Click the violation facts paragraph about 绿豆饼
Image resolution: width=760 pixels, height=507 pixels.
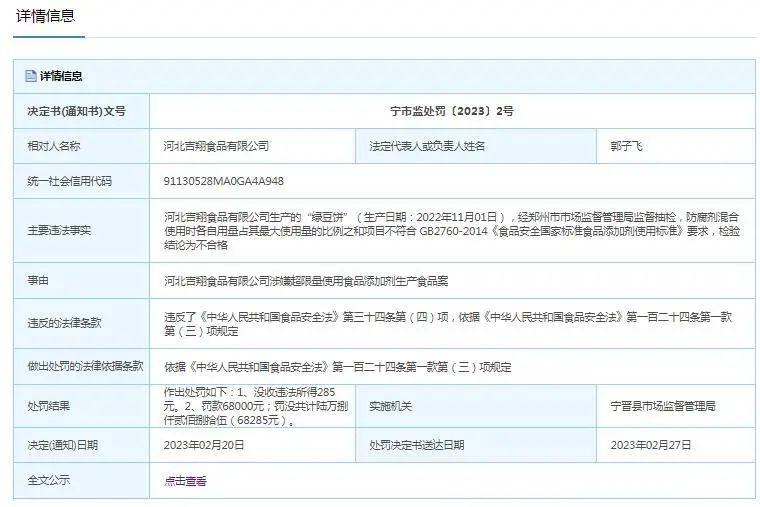(x=452, y=231)
